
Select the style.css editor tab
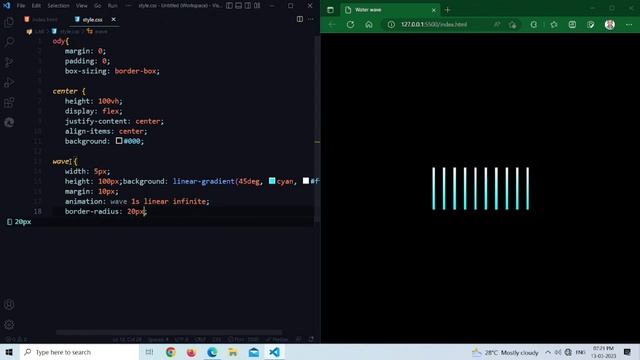tap(92, 19)
